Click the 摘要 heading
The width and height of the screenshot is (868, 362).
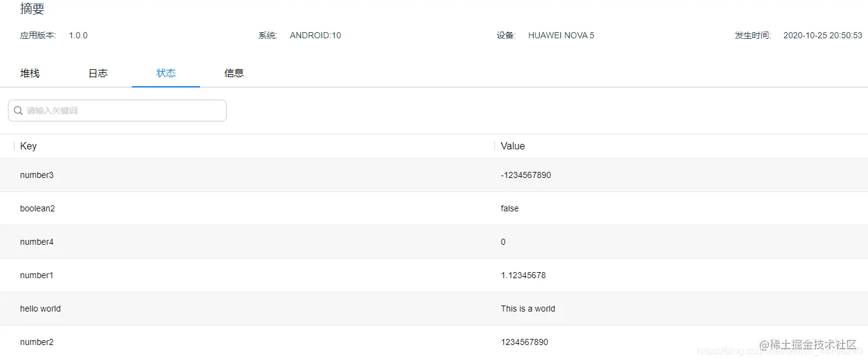click(x=32, y=9)
